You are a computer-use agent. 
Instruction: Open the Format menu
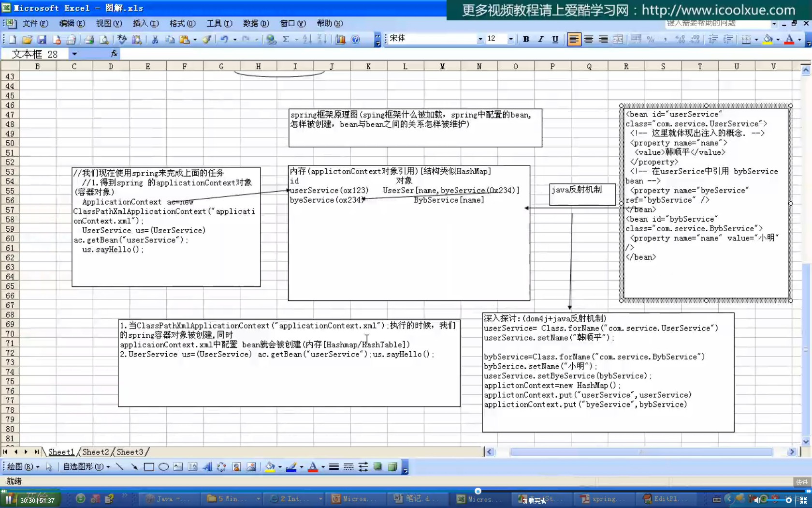[182, 23]
